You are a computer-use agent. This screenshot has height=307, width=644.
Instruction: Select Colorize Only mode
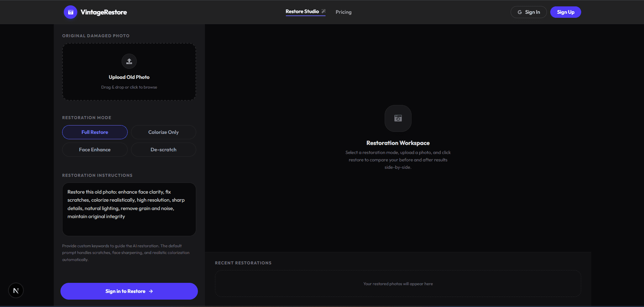tap(164, 132)
